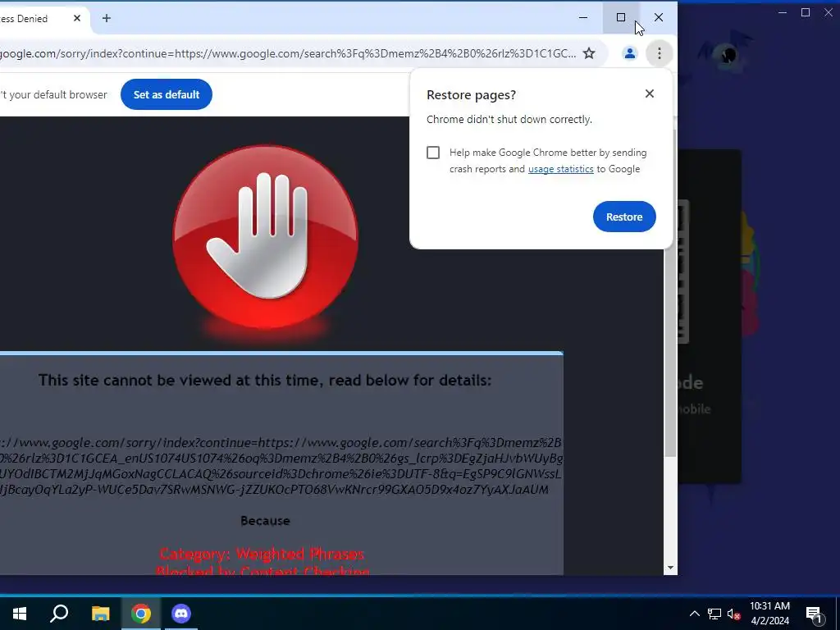
Task: Enable sending crash reports checkbox
Action: pos(433,153)
